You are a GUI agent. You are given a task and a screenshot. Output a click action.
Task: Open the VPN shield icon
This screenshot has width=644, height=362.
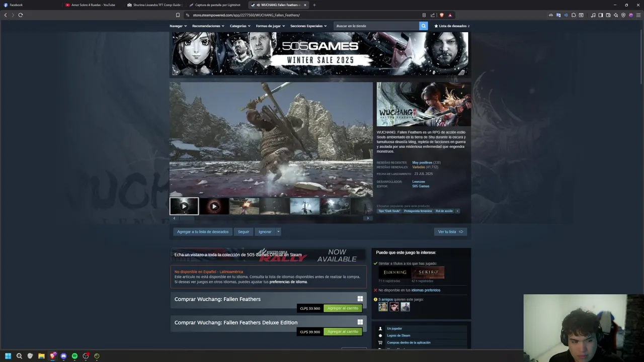point(623,15)
